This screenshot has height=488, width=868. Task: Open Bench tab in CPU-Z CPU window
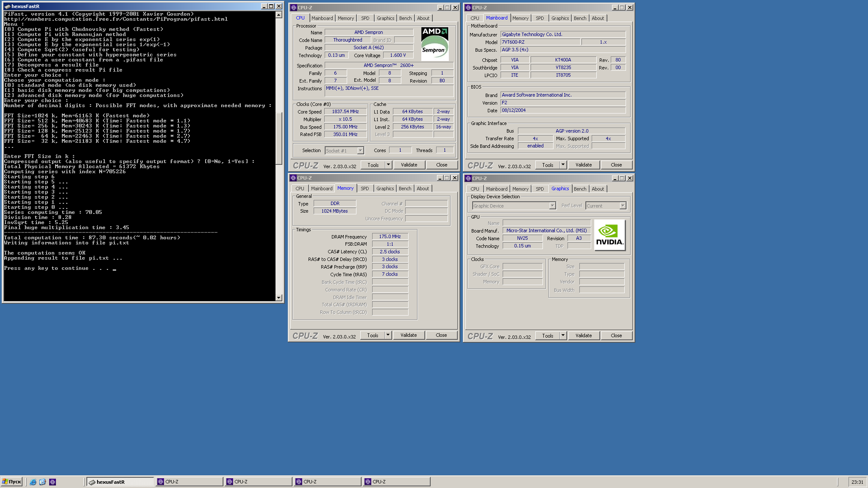click(405, 18)
